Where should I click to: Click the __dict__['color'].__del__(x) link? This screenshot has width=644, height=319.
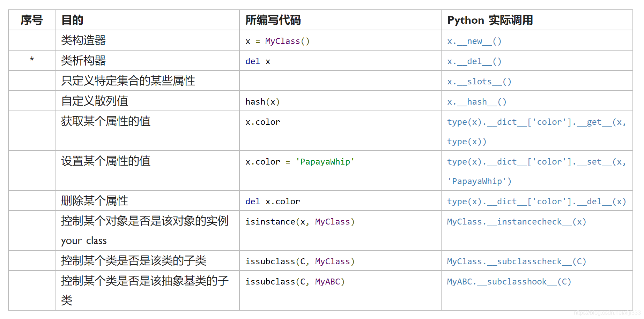coord(536,202)
